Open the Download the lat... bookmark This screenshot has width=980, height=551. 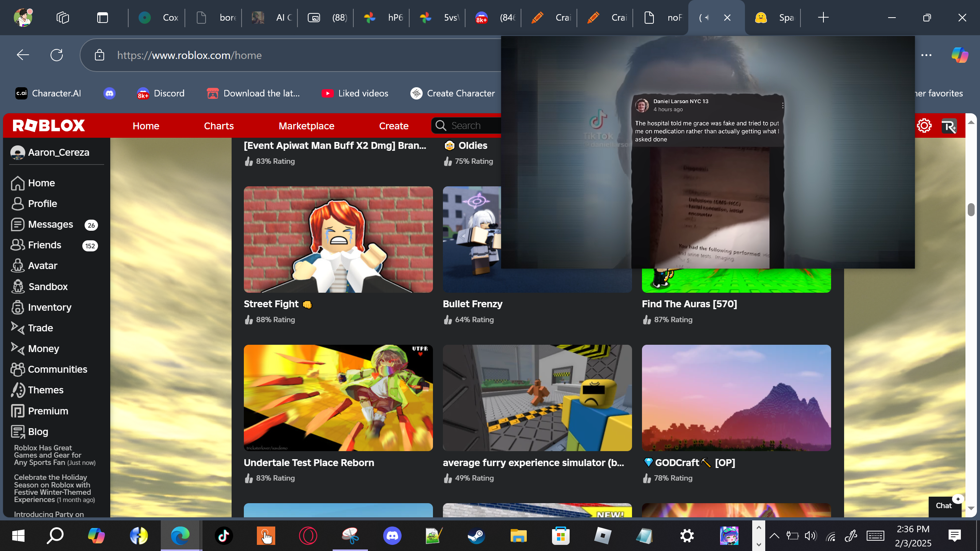pos(253,93)
